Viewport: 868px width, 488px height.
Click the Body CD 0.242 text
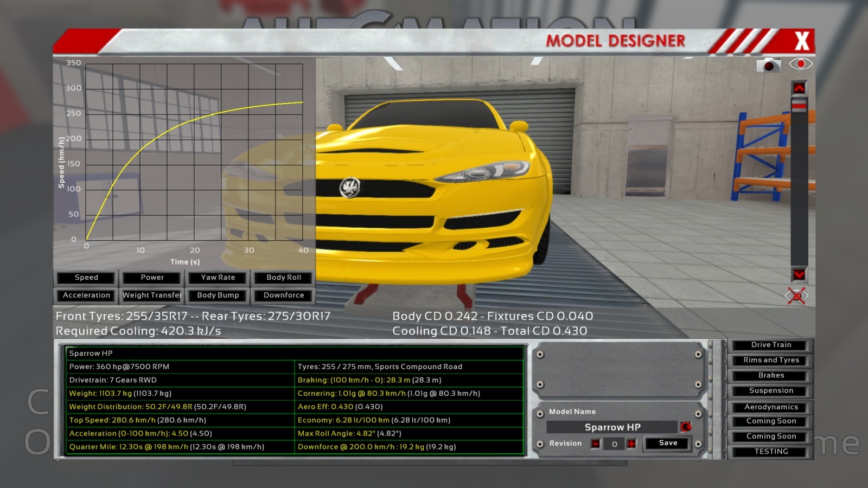(x=435, y=316)
